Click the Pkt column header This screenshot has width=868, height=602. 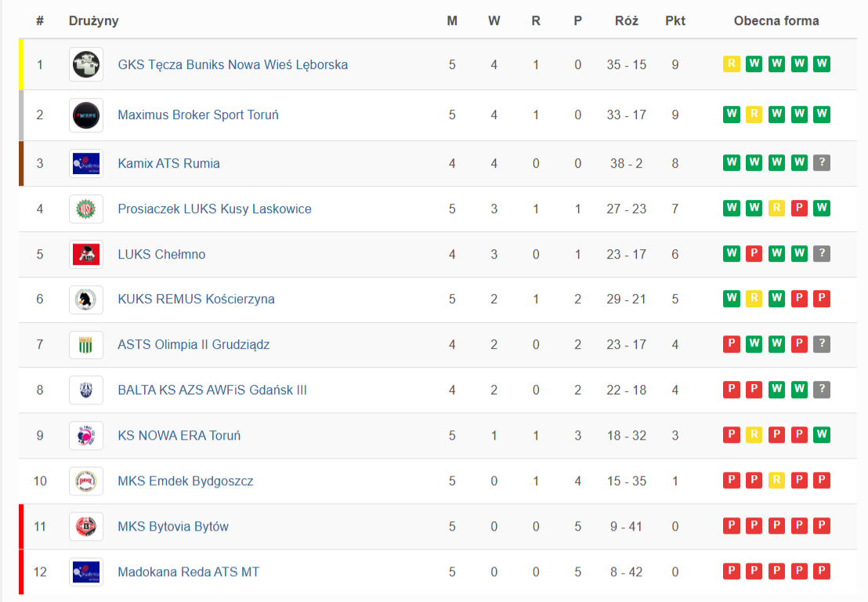click(675, 21)
